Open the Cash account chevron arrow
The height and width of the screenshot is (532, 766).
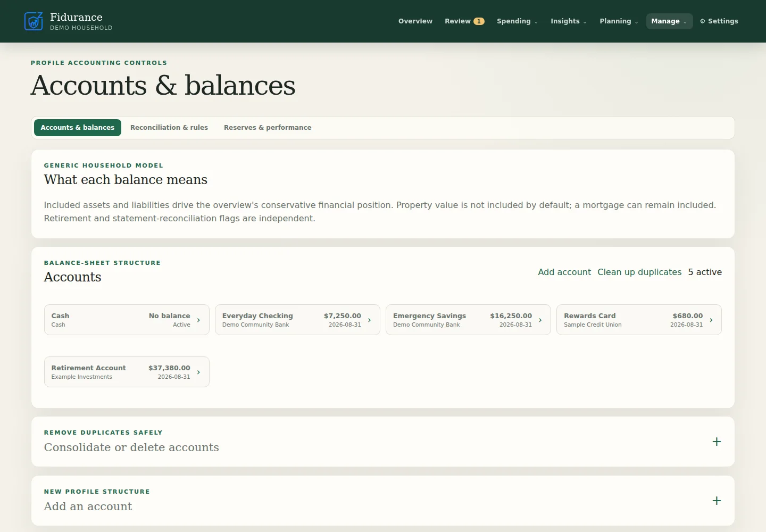198,320
